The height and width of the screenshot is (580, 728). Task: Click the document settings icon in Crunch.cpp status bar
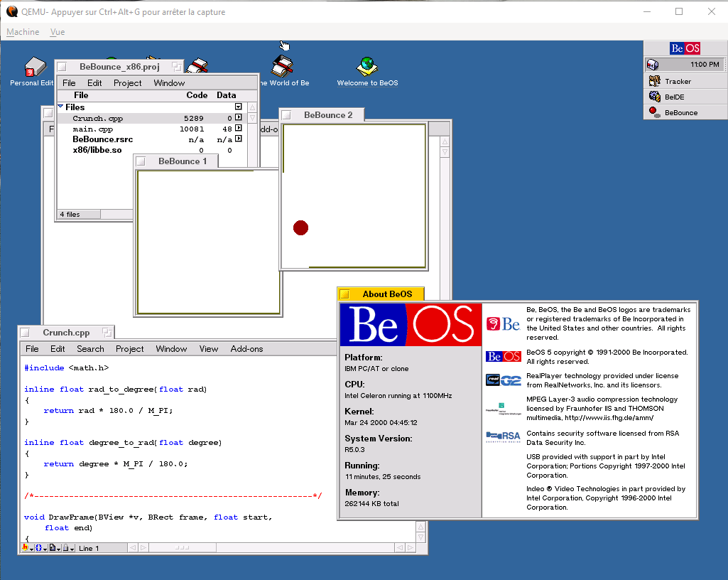(54, 548)
